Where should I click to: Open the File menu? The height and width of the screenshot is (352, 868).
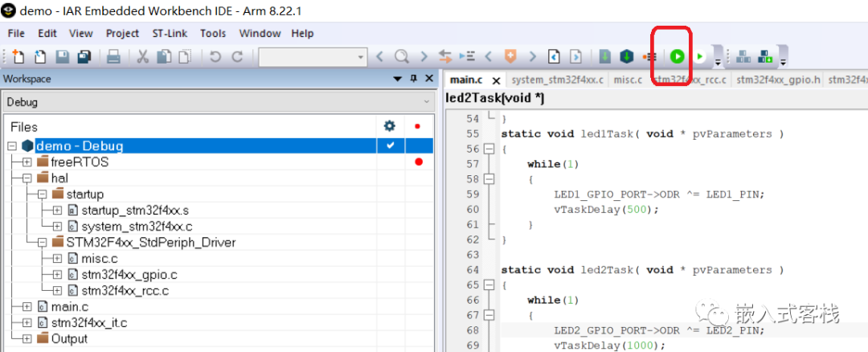pyautogui.click(x=17, y=34)
